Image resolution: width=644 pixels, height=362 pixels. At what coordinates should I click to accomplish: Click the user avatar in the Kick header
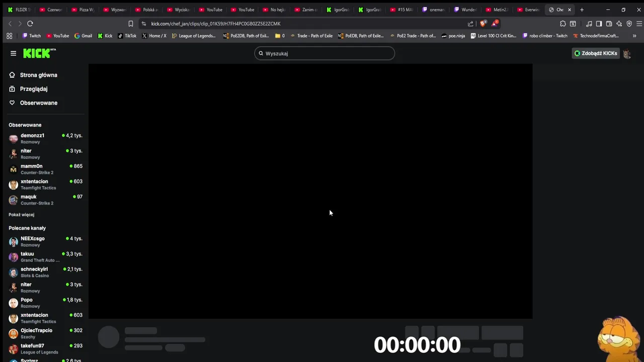point(627,53)
